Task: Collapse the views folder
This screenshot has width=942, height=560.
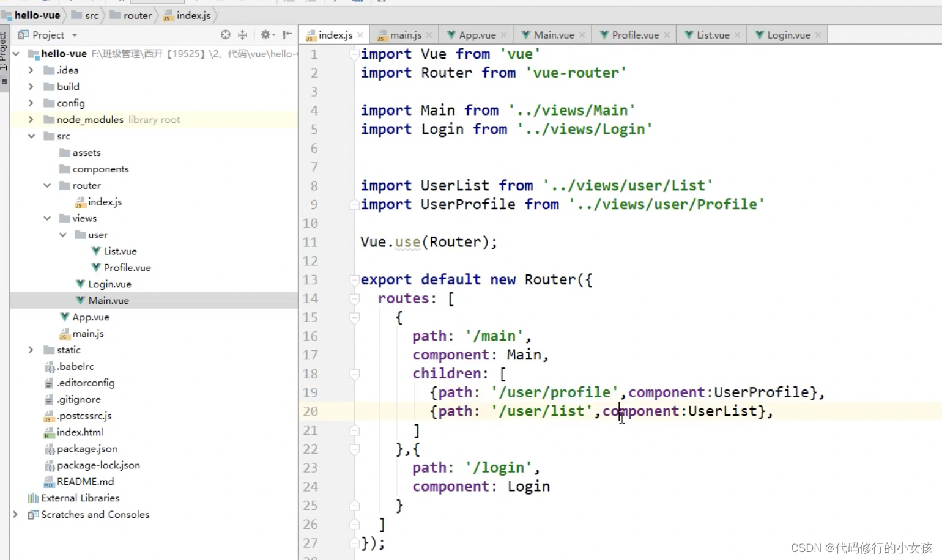Action: coord(47,218)
